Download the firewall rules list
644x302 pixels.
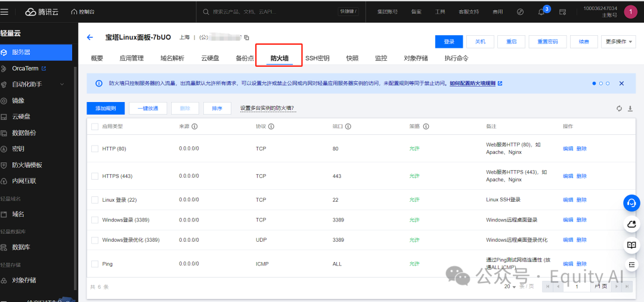(630, 108)
